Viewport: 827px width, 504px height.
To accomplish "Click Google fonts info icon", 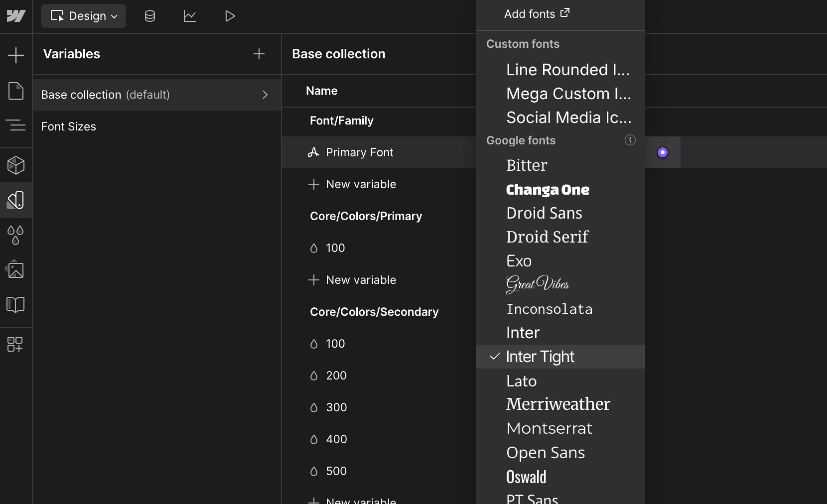I will [630, 140].
